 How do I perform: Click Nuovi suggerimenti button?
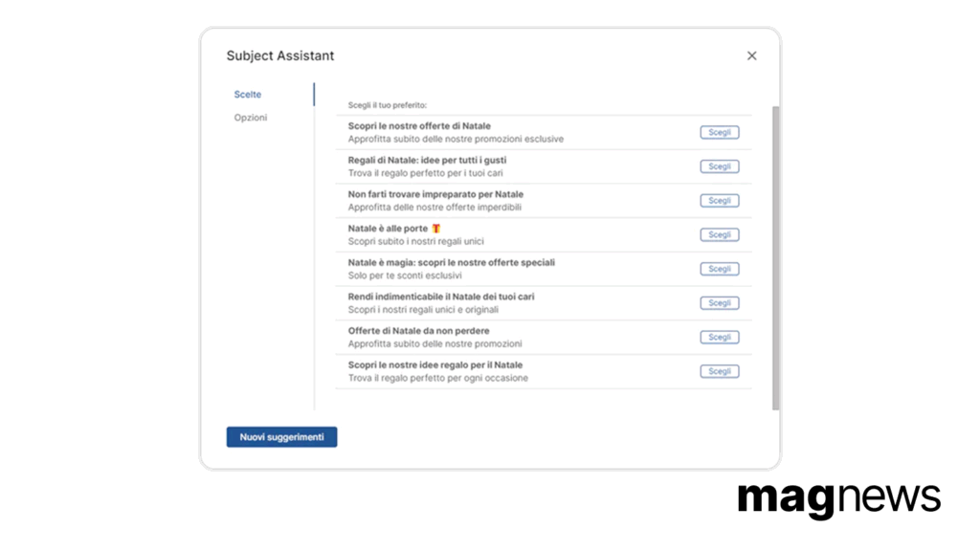pyautogui.click(x=282, y=436)
